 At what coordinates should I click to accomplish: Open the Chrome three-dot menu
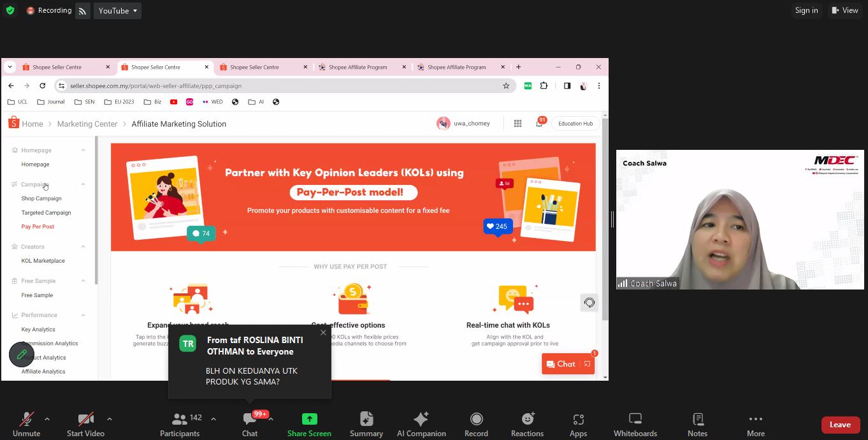pyautogui.click(x=598, y=85)
